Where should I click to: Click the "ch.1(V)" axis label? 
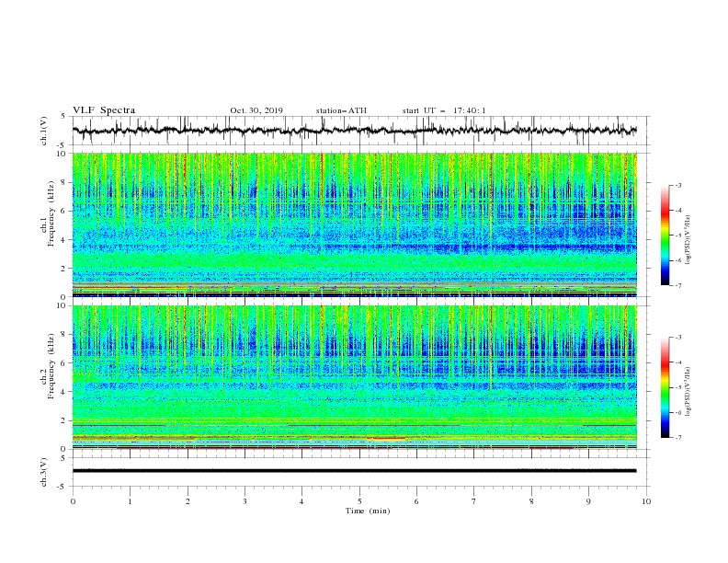[44, 131]
